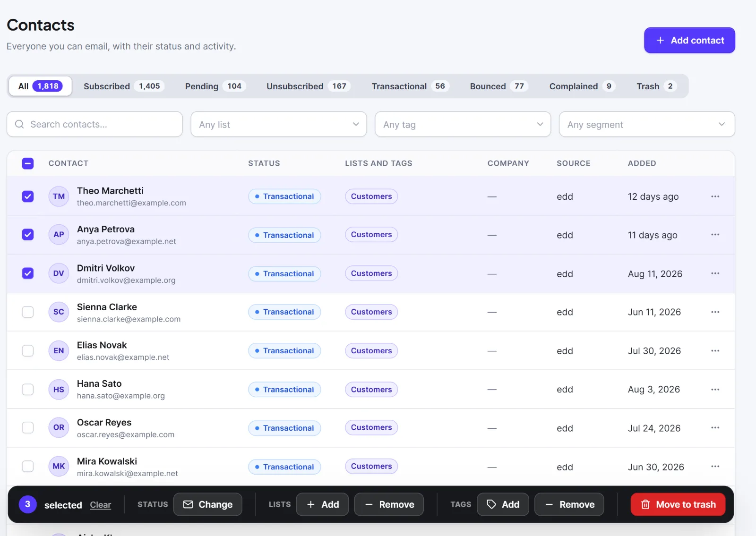756x536 pixels.
Task: Click Move to trash button
Action: click(x=678, y=504)
